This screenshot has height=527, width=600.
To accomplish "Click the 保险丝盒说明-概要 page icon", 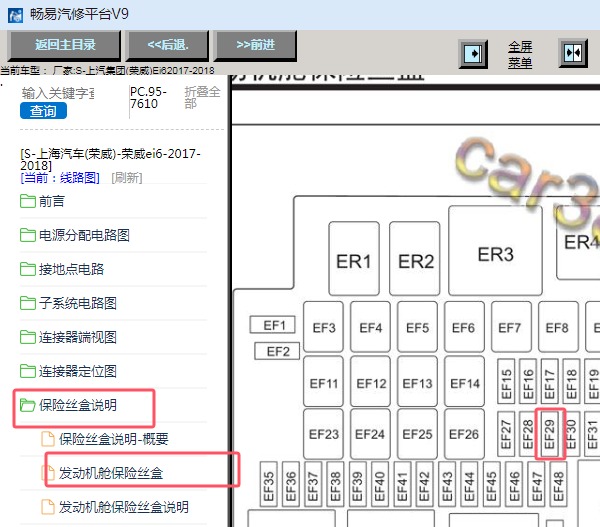I will pos(48,439).
